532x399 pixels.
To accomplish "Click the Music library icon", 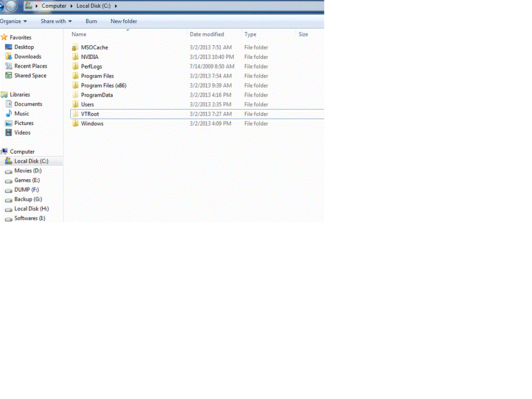I will [x=9, y=114].
